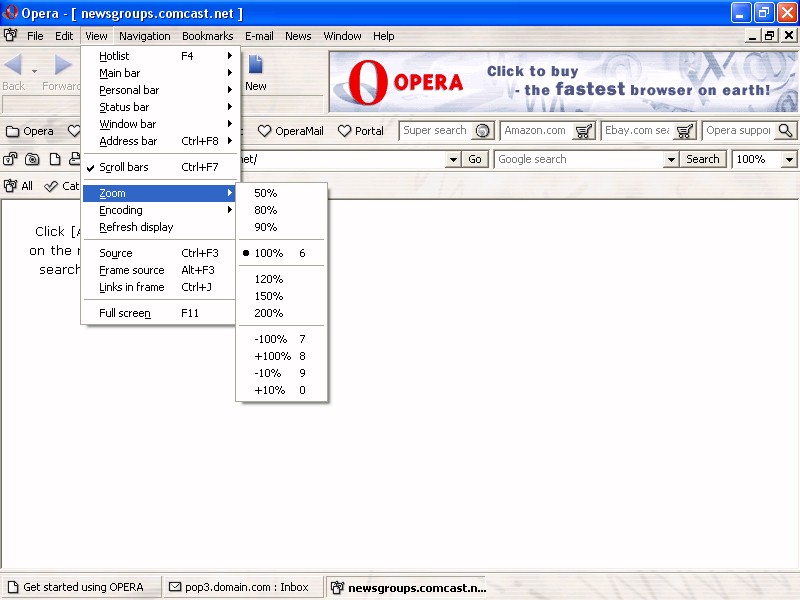Screen dimensions: 800x600
Task: Click the Back navigation arrow
Action: click(14, 66)
